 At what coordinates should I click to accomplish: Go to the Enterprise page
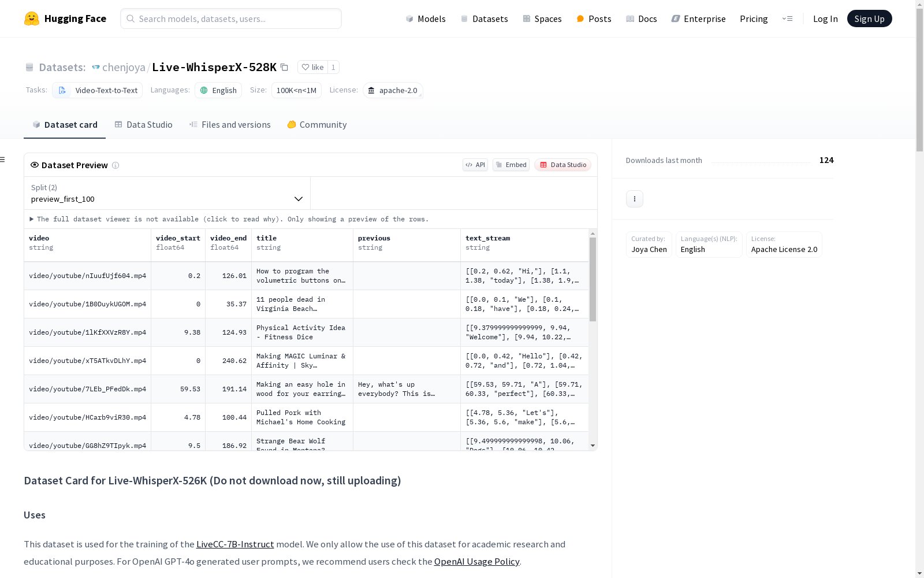698,18
